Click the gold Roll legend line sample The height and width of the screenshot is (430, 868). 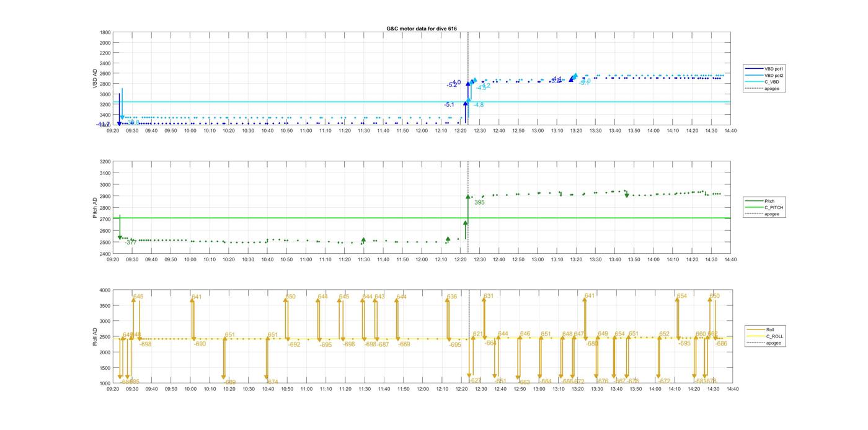(756, 329)
